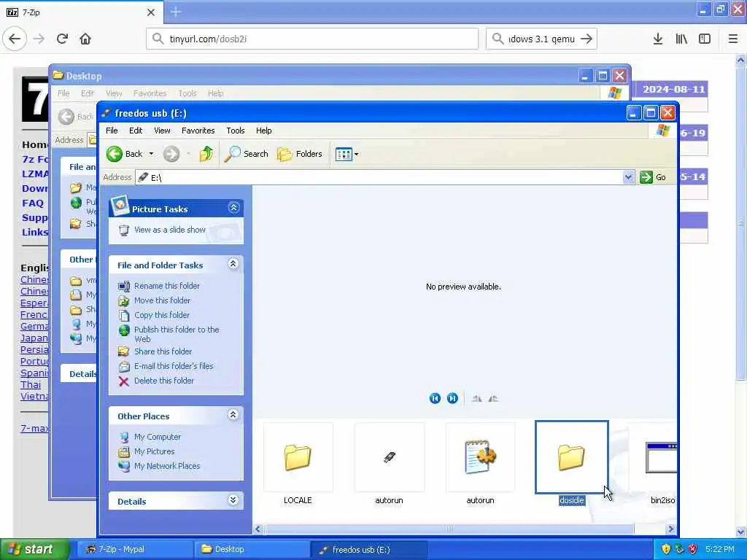Open the Views dropdown button
This screenshot has height=560, width=747.
pos(347,154)
